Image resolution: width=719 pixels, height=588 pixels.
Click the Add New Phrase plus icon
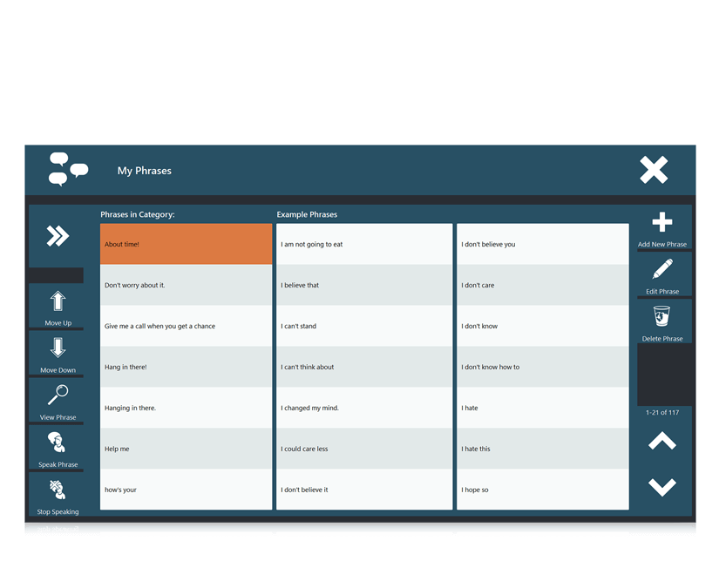tap(662, 223)
